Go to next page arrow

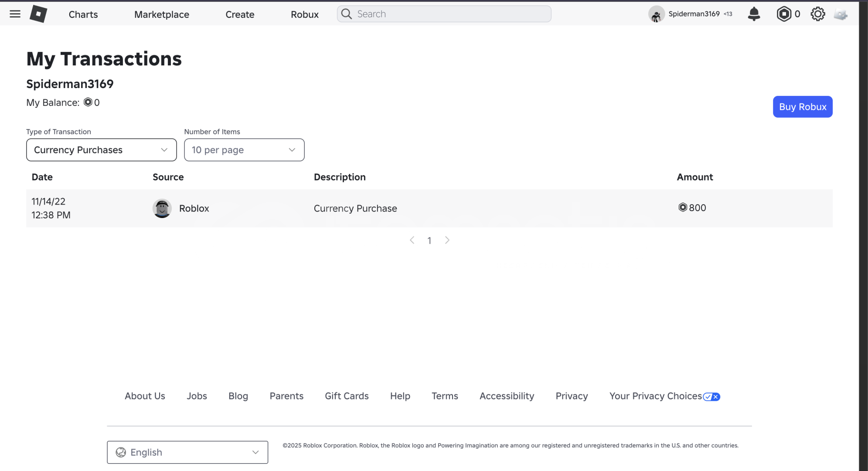click(447, 240)
